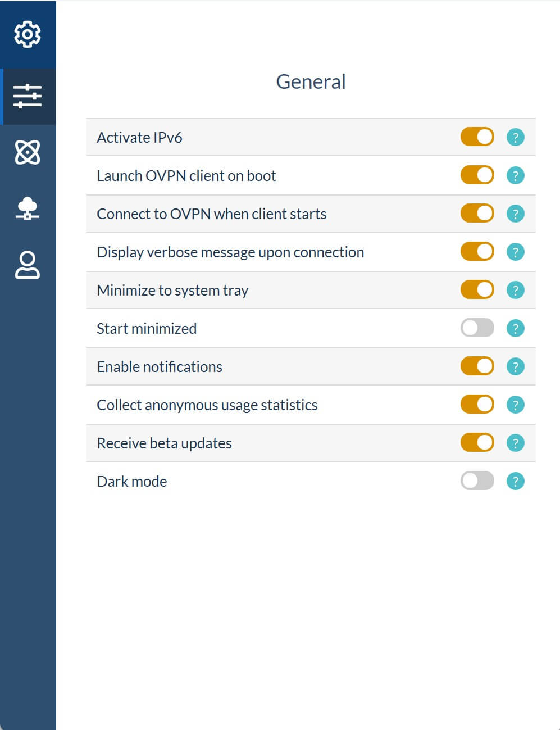The height and width of the screenshot is (730, 560).
Task: Click the Display verbose message upon connection label
Action: [x=230, y=253]
